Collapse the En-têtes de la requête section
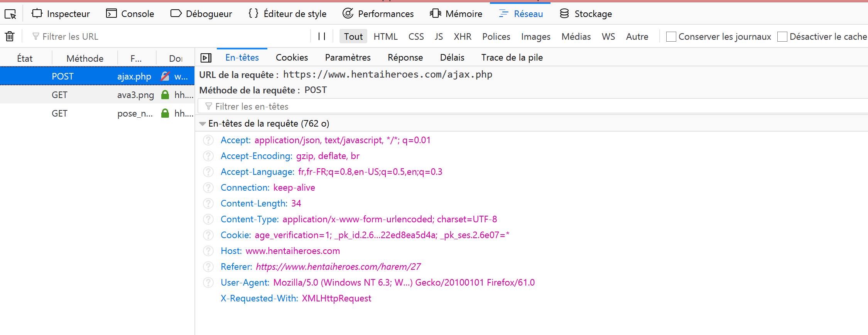Image resolution: width=868 pixels, height=335 pixels. (203, 124)
